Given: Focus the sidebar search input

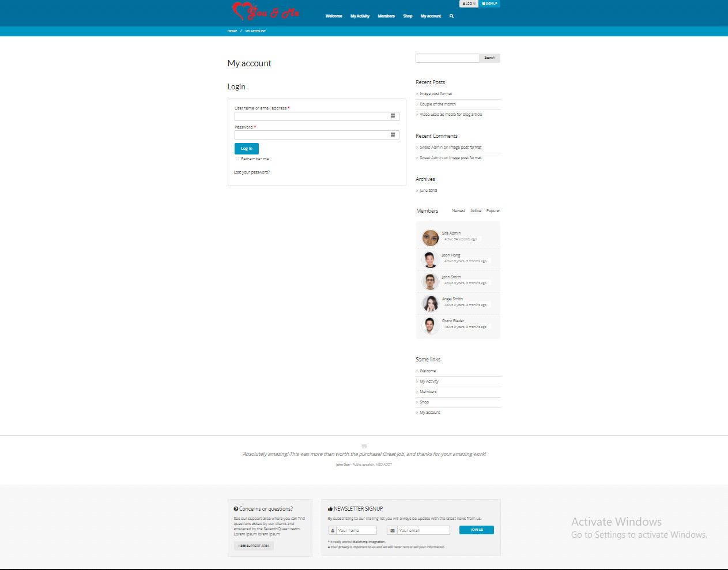Looking at the screenshot, I should coord(447,58).
